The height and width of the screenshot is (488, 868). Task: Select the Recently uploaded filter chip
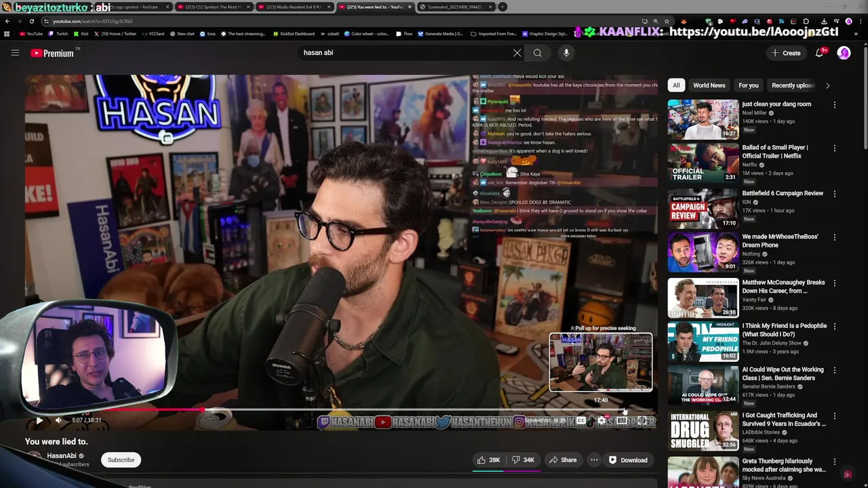pos(793,85)
